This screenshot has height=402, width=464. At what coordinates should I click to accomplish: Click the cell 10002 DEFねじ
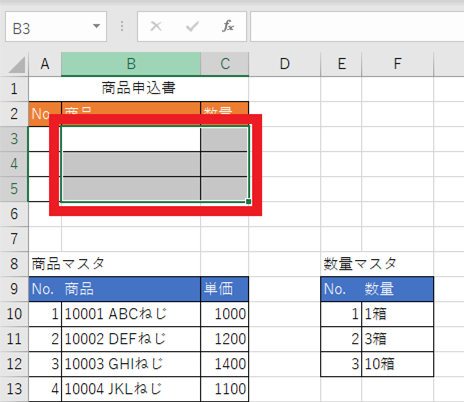(131, 339)
